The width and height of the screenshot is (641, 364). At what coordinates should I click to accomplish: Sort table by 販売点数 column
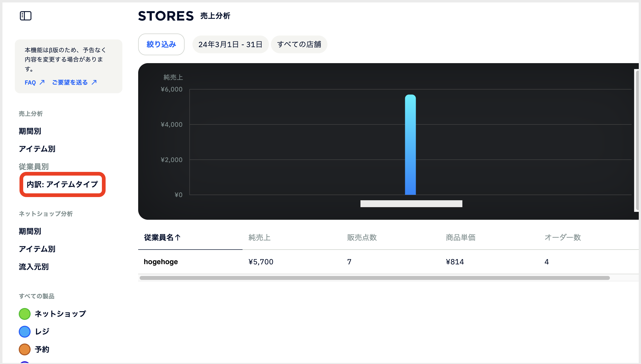click(362, 237)
